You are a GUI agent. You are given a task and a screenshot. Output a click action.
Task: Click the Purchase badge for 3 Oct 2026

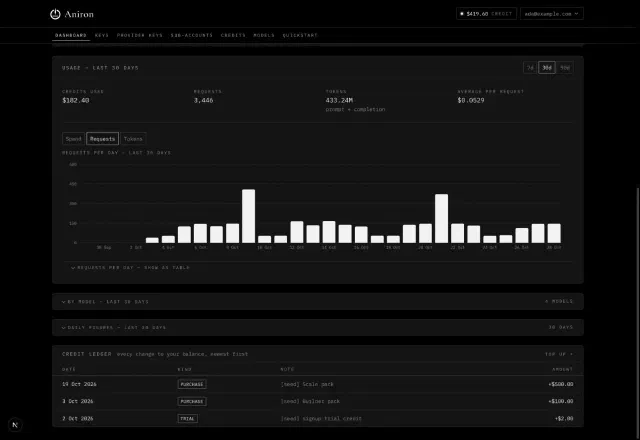[x=192, y=401]
